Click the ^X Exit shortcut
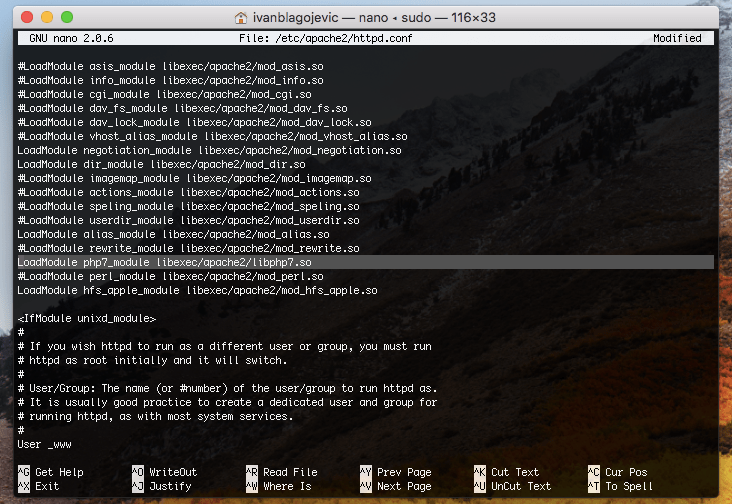The width and height of the screenshot is (732, 504). point(39,486)
